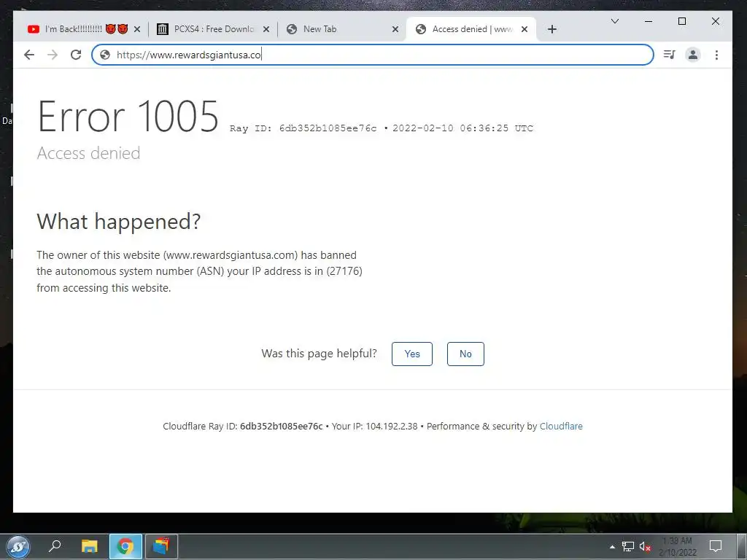
Task: Reload the current page
Action: tap(76, 55)
